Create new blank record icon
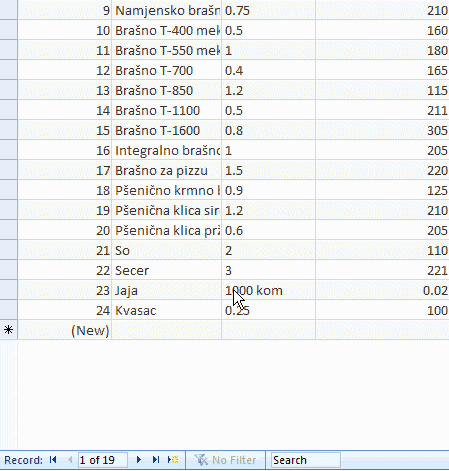The image size is (449, 471). pyautogui.click(x=173, y=460)
